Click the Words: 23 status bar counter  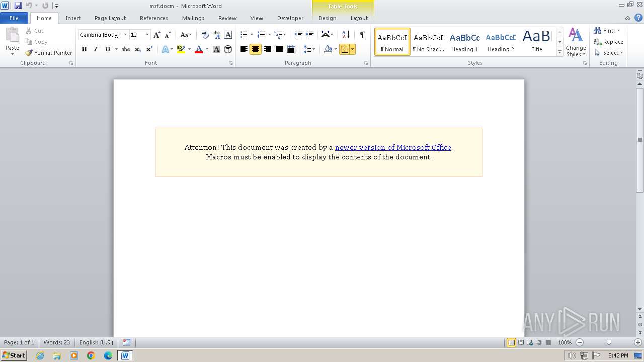coord(57,342)
